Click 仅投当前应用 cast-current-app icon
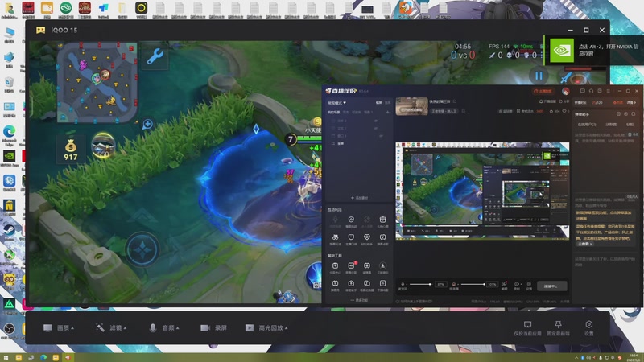Screen dimensions: 644x362 (x=527, y=328)
